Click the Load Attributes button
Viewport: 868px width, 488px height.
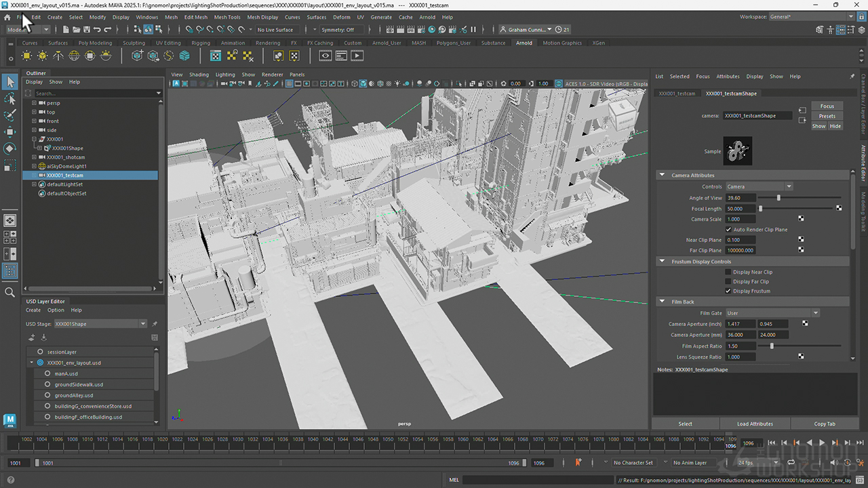[755, 424]
